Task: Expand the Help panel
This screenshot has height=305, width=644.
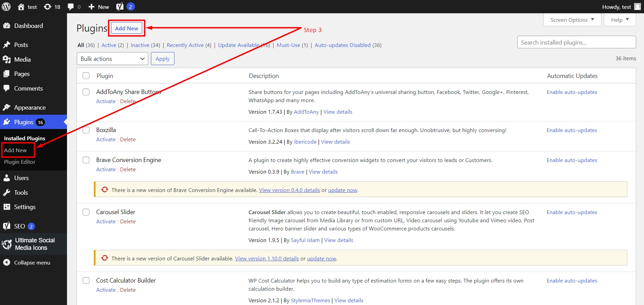Action: point(620,20)
